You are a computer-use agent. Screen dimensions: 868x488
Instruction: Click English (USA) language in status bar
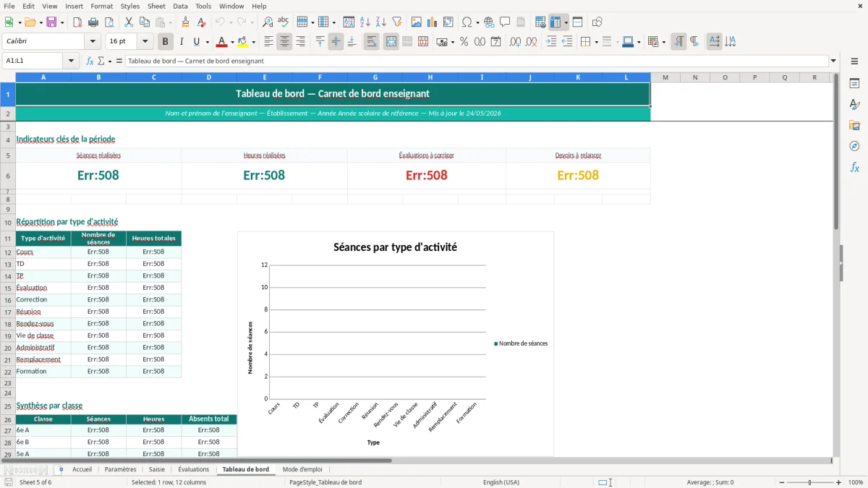[x=501, y=482]
